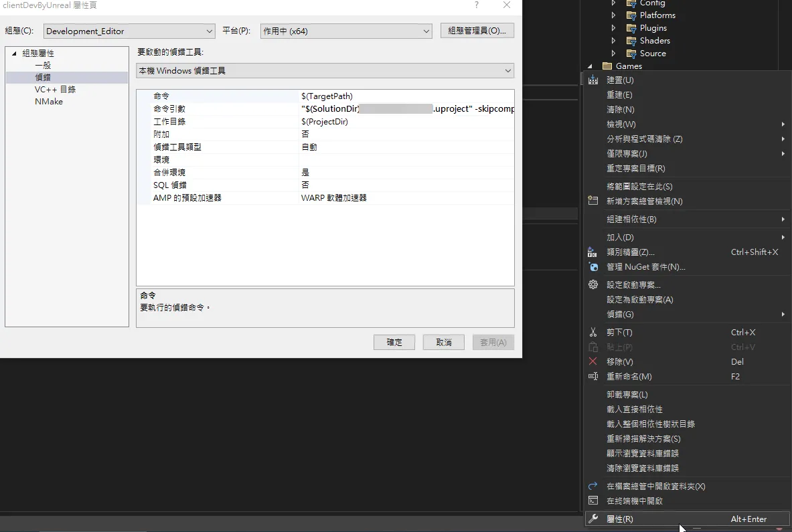
Task: Click the Class Wizard (類別精靈) icon
Action: click(592, 252)
